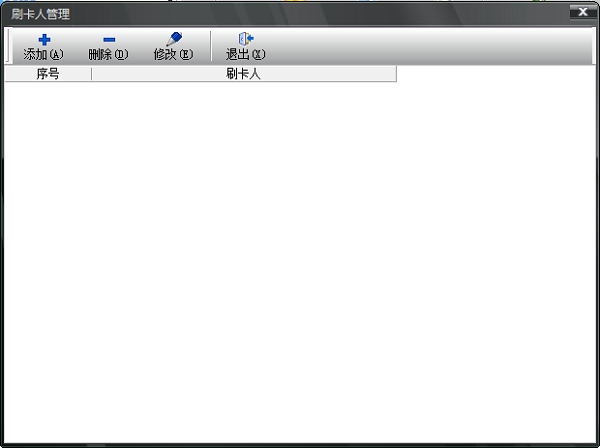Click empty toolbar space right of 退出(X)
The width and height of the screenshot is (600, 448).
pyautogui.click(x=429, y=46)
